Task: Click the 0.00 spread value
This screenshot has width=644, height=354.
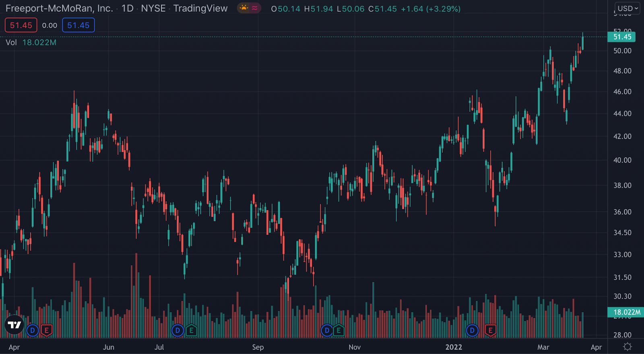Action: click(x=50, y=25)
